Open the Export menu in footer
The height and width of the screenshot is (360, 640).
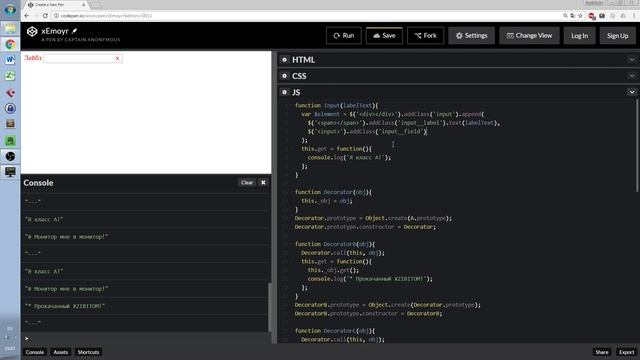pos(627,352)
